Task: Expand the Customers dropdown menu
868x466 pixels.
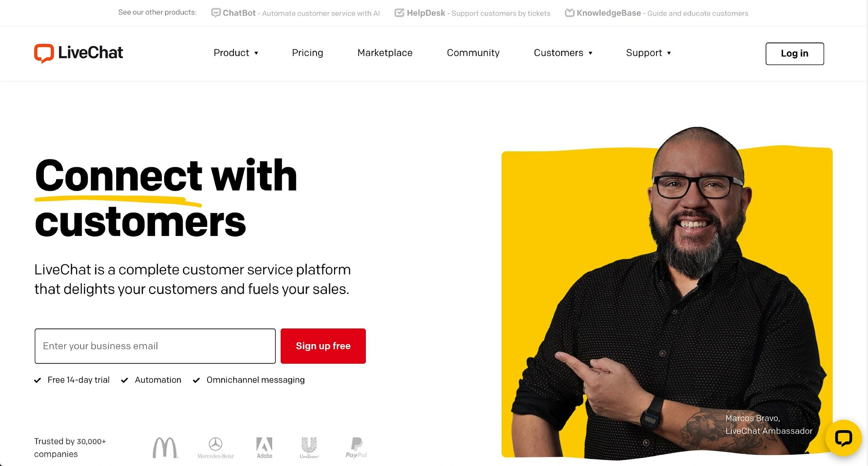Action: [563, 53]
